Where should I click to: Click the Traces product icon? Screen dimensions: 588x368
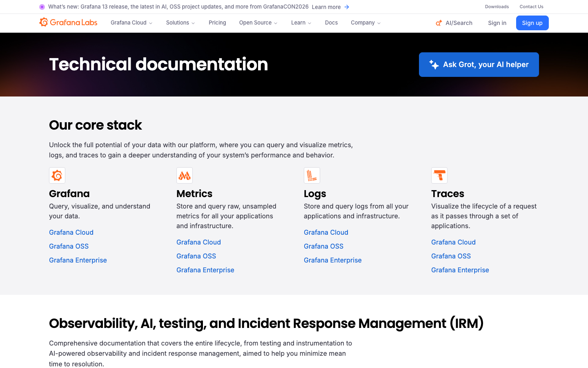439,175
